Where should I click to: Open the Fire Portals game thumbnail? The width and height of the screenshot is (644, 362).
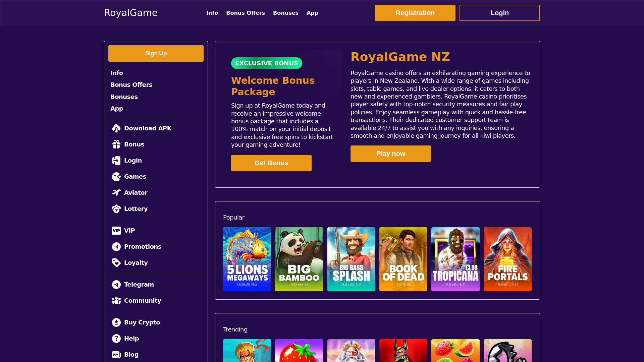(507, 259)
